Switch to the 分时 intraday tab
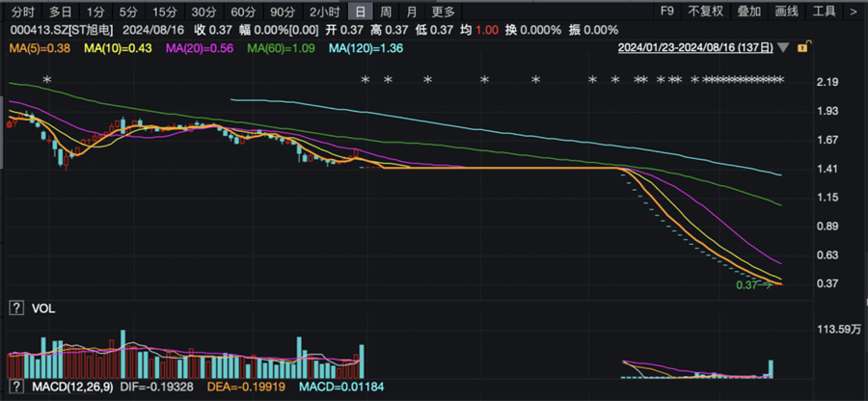This screenshot has width=868, height=401. pyautogui.click(x=23, y=11)
